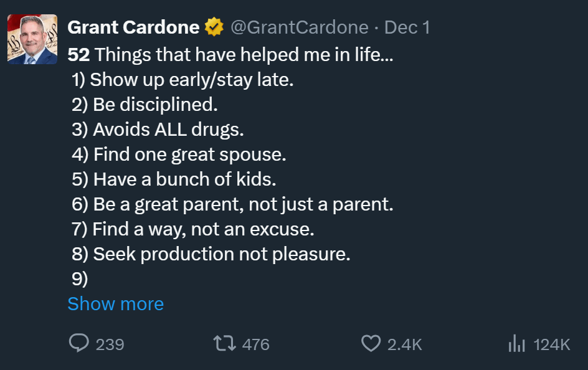Image resolution: width=588 pixels, height=370 pixels.
Task: Click the Grant Cardone display name
Action: pyautogui.click(x=133, y=27)
